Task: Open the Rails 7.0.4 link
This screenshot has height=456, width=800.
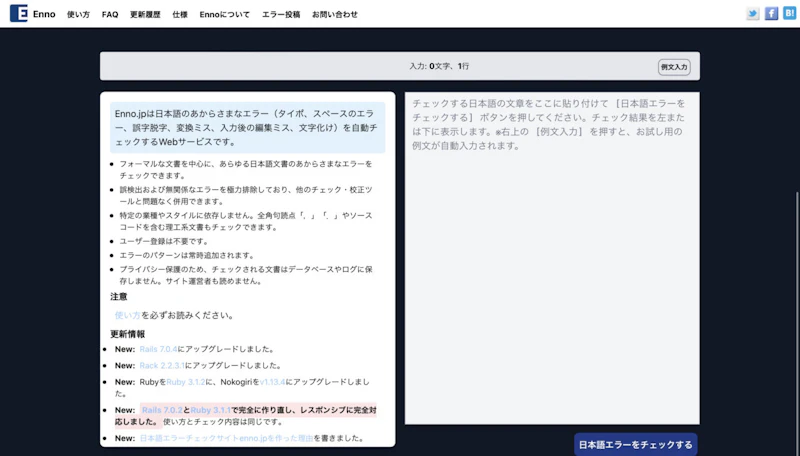Action: point(158,349)
